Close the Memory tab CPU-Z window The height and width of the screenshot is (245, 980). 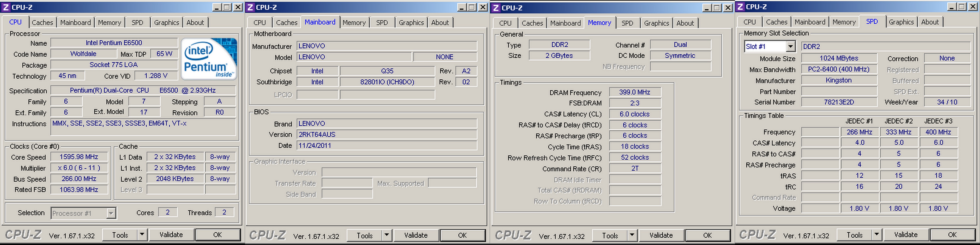[x=727, y=7]
